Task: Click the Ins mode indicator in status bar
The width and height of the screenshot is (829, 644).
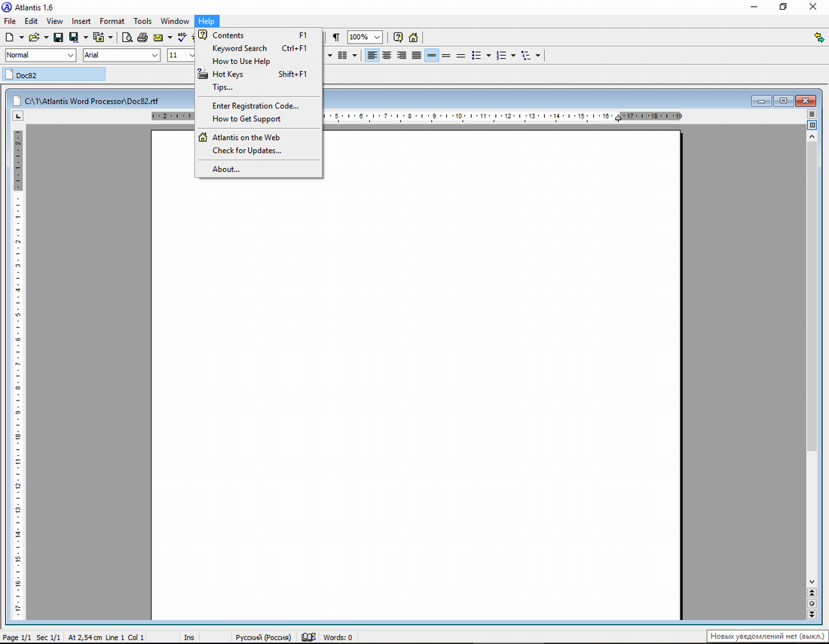Action: pos(188,637)
